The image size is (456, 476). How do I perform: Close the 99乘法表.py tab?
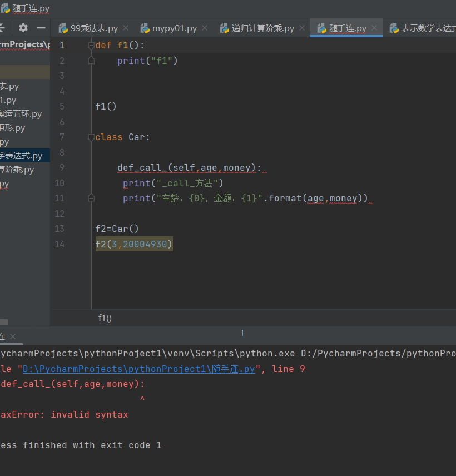click(x=126, y=28)
